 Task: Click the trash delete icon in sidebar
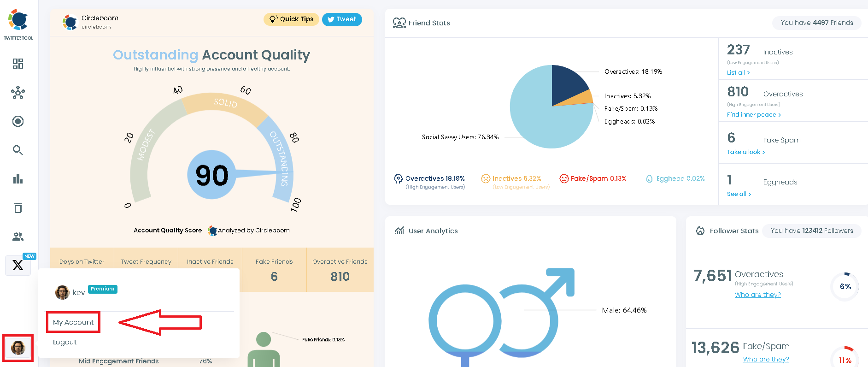18,208
